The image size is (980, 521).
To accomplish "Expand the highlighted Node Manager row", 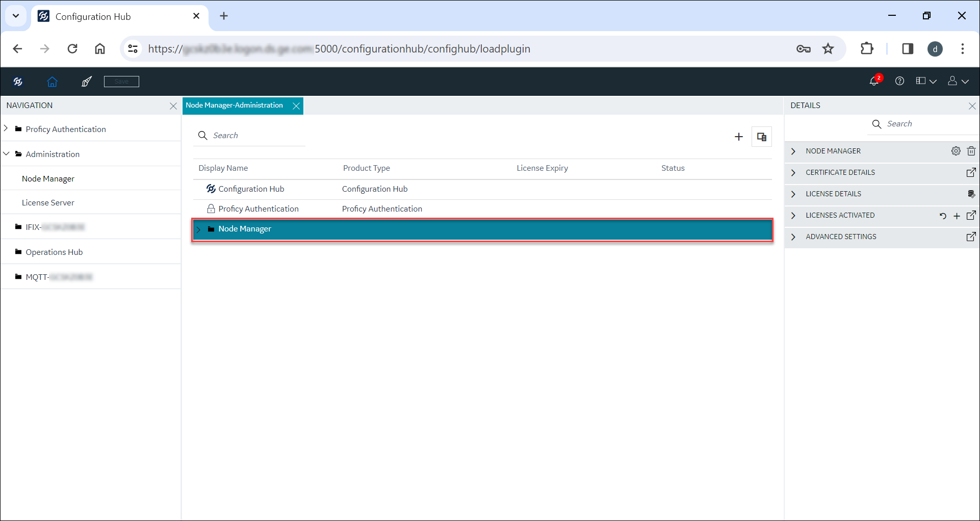I will (x=199, y=229).
